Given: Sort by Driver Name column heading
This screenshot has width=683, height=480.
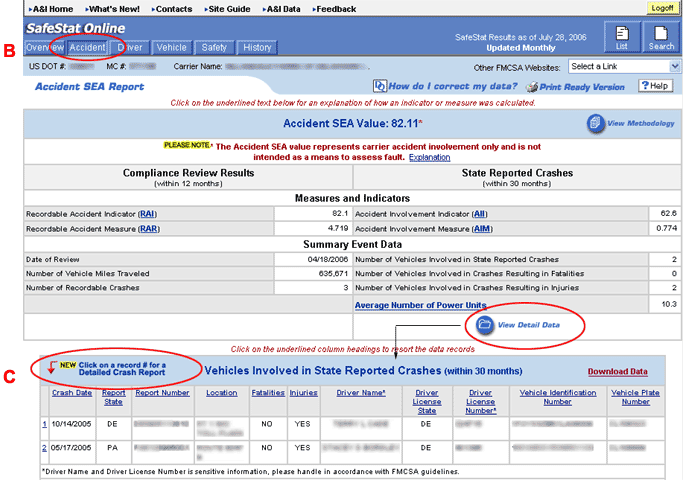Looking at the screenshot, I should pos(361,392).
